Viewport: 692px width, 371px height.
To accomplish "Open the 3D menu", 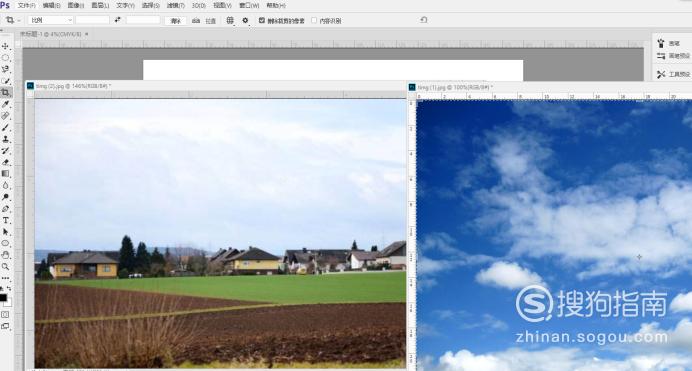I will [x=199, y=6].
